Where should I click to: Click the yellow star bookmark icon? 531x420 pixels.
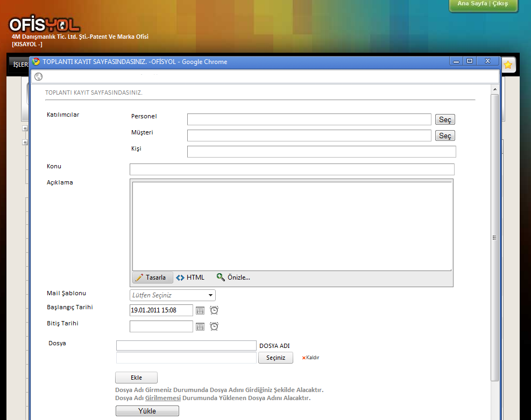pyautogui.click(x=508, y=65)
